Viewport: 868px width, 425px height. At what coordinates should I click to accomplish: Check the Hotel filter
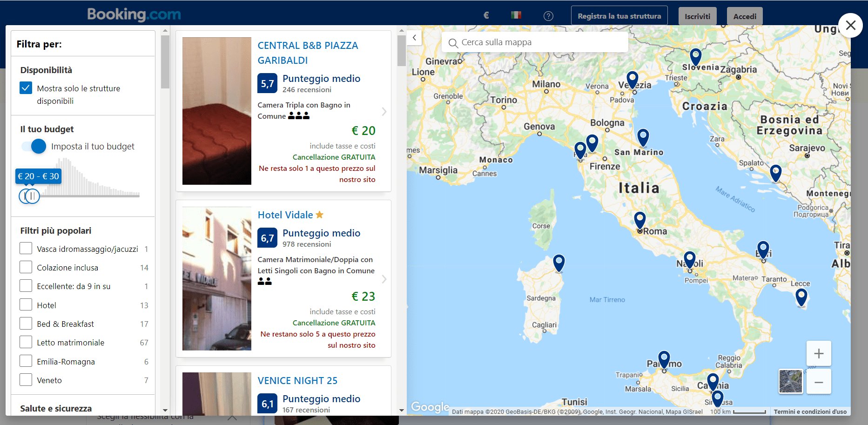click(x=26, y=305)
